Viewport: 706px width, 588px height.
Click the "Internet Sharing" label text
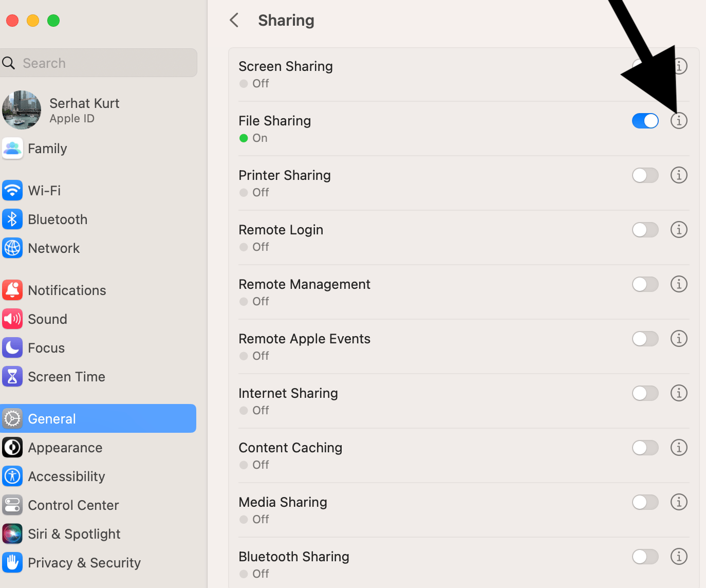288,393
